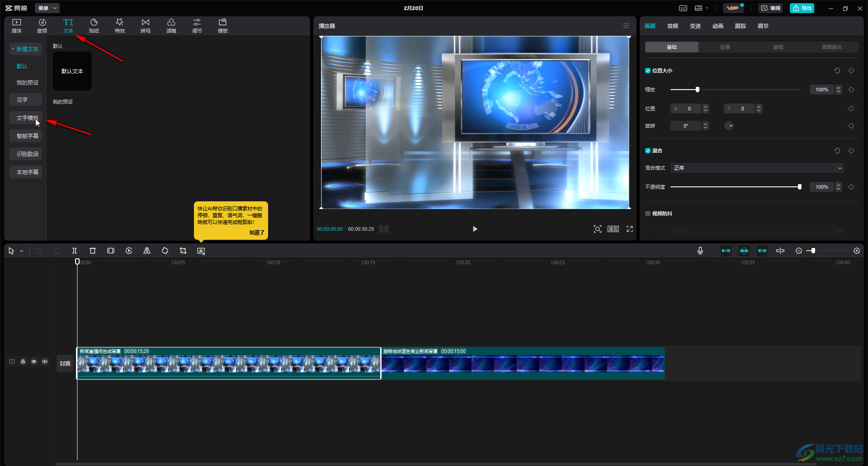Open the Adjust (调节) panel in top toolbar
868x466 pixels.
pos(197,26)
